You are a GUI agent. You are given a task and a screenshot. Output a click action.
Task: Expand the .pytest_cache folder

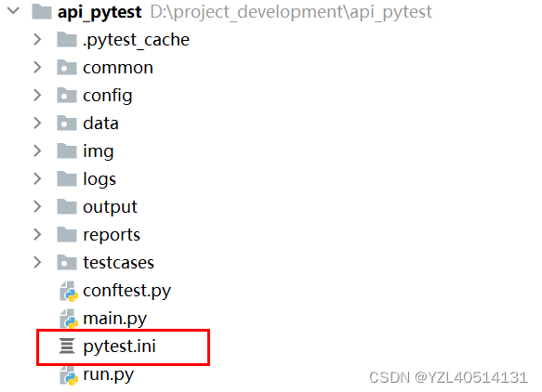click(37, 40)
